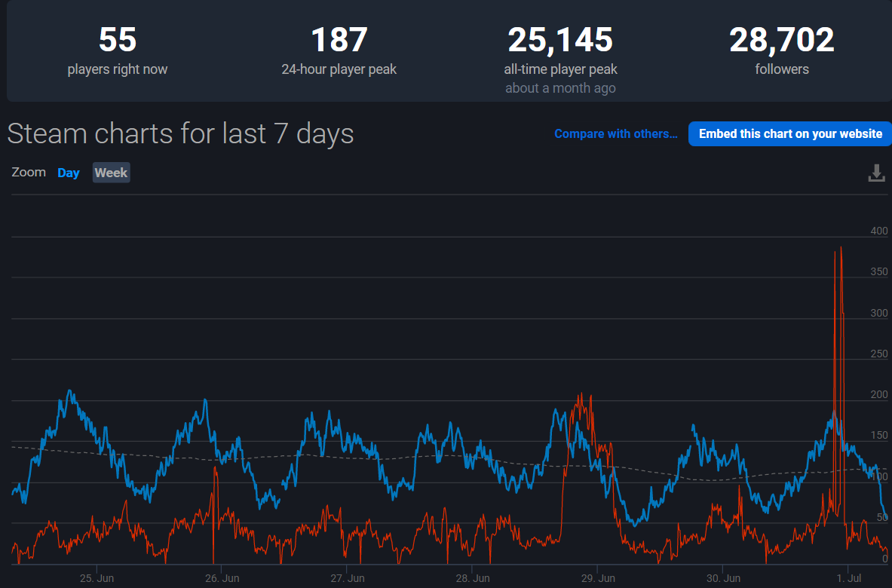Image resolution: width=892 pixels, height=588 pixels.
Task: Click the 400 y-axis value label
Action: 879,231
